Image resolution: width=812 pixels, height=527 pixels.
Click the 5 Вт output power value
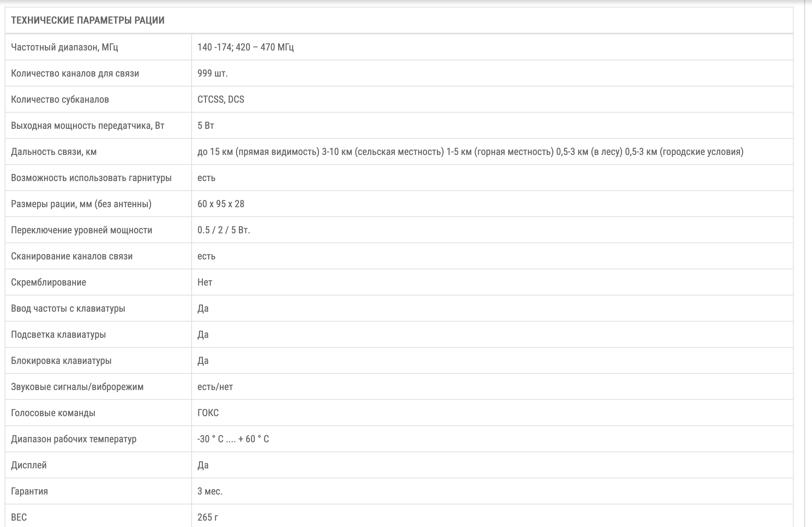(x=206, y=126)
